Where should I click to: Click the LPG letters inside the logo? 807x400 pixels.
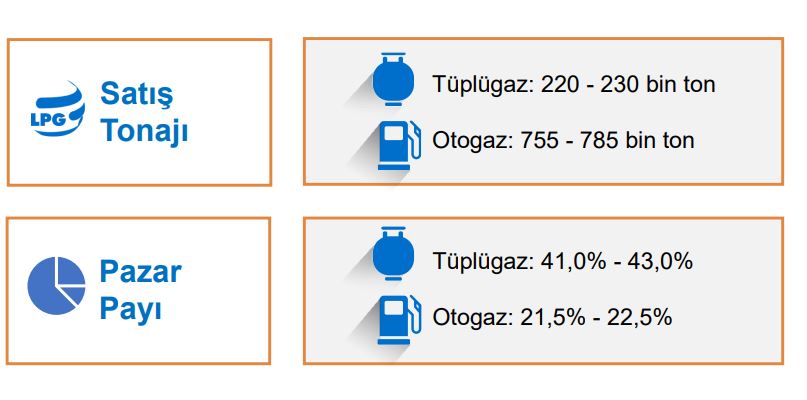(x=47, y=120)
